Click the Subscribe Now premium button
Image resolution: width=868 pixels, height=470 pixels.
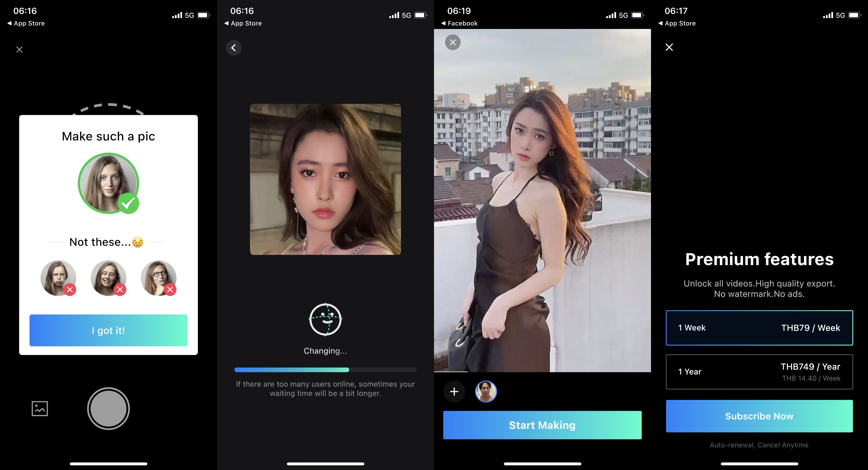coord(759,416)
